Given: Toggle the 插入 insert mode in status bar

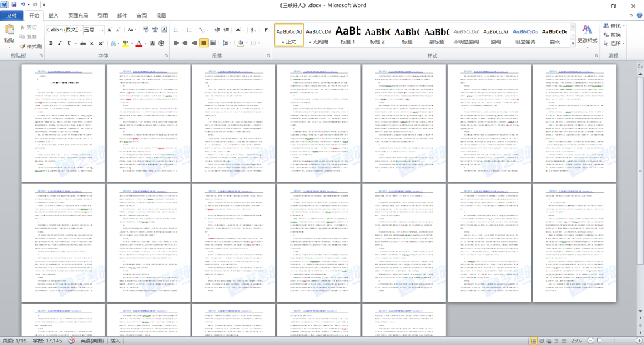Looking at the screenshot, I should 116,341.
